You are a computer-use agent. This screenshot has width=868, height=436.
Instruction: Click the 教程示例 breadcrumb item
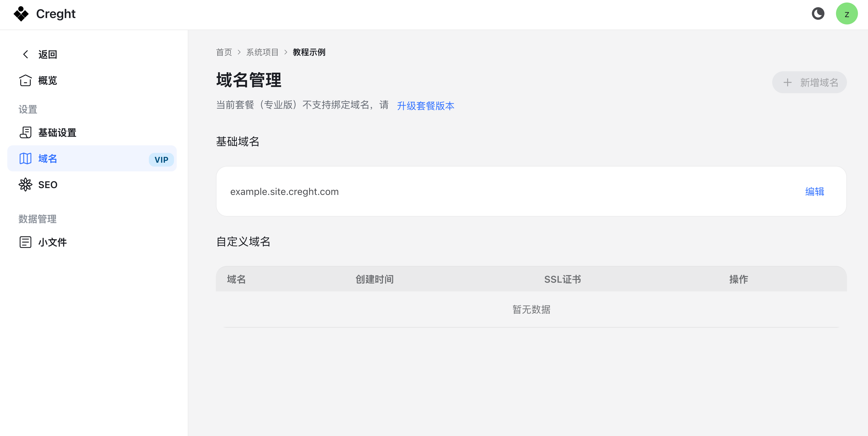point(309,52)
